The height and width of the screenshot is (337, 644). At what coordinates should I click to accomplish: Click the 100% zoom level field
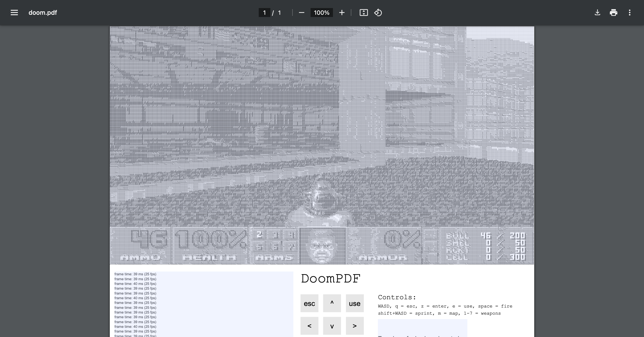click(322, 13)
